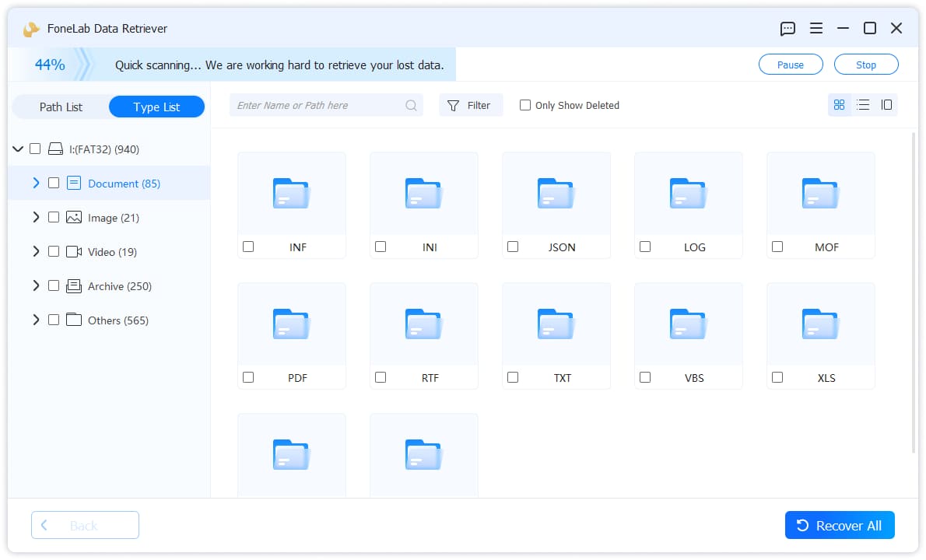The width and height of the screenshot is (926, 560).
Task: Tick the TXT folder checkbox
Action: (513, 377)
